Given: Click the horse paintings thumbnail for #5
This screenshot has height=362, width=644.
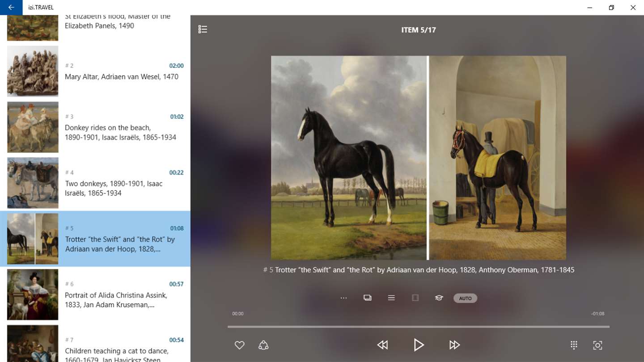Looking at the screenshot, I should click(33, 239).
